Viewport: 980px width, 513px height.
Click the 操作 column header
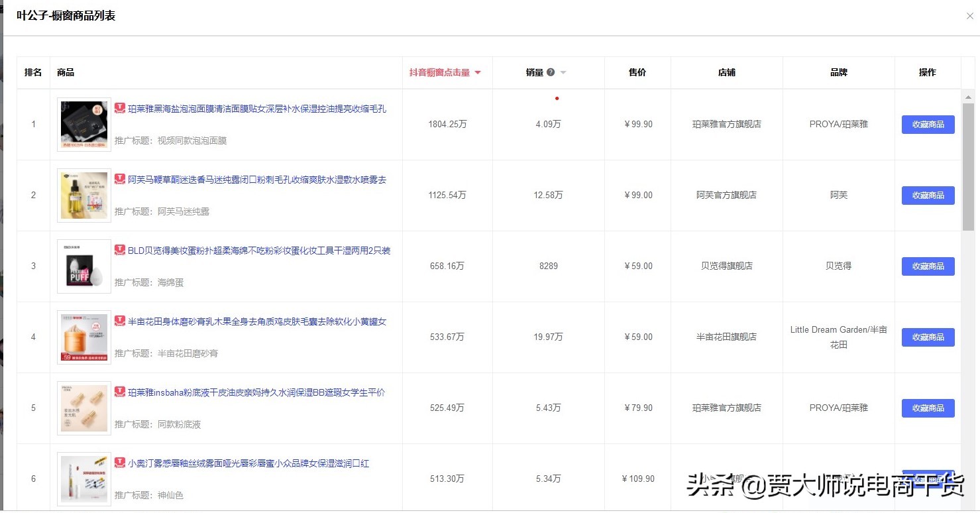(928, 73)
